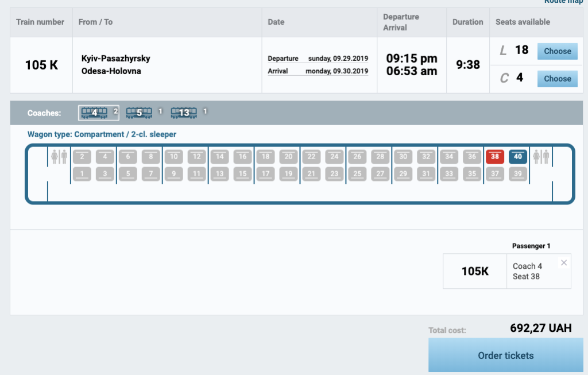The height and width of the screenshot is (375, 588).
Task: Choose C class with 4 seats
Action: point(557,79)
